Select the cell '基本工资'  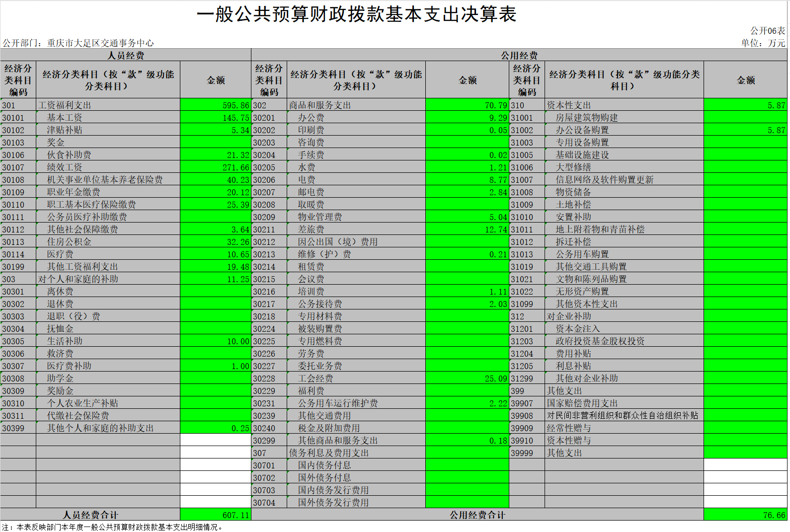point(108,117)
